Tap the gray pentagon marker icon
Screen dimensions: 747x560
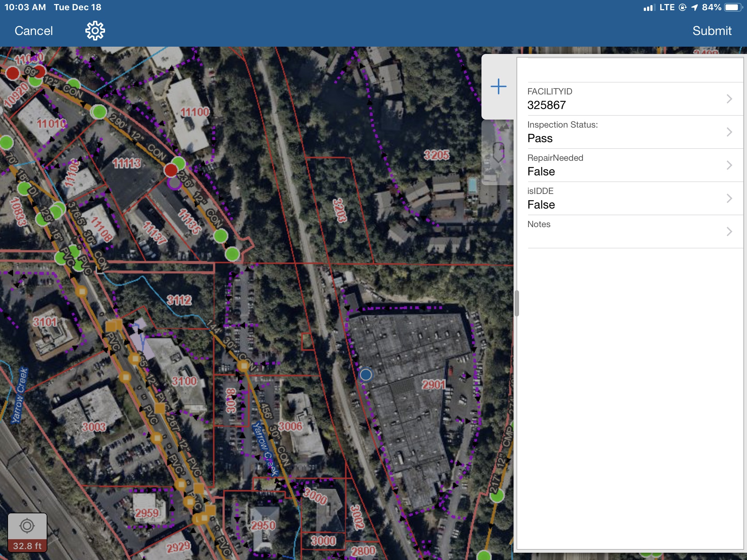pos(498,152)
